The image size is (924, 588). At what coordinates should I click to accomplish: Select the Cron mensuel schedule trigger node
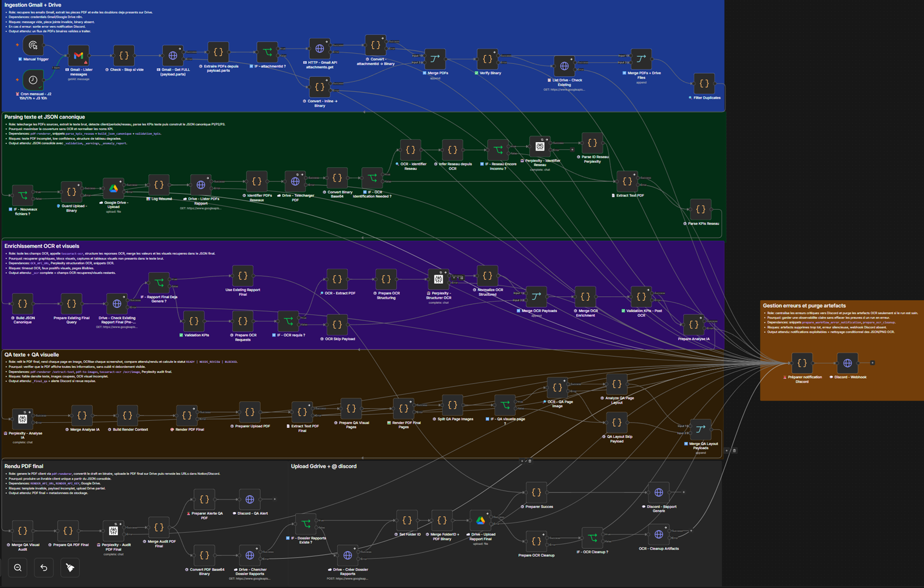[33, 80]
